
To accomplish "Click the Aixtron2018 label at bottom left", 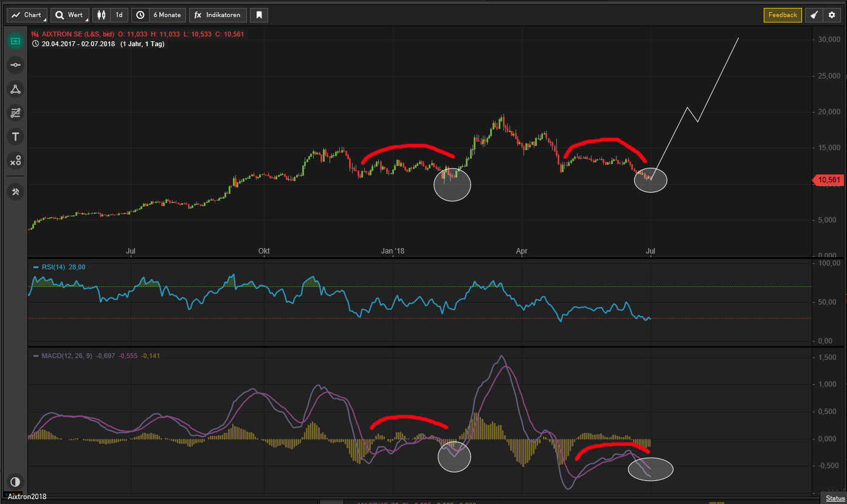I will (x=27, y=497).
